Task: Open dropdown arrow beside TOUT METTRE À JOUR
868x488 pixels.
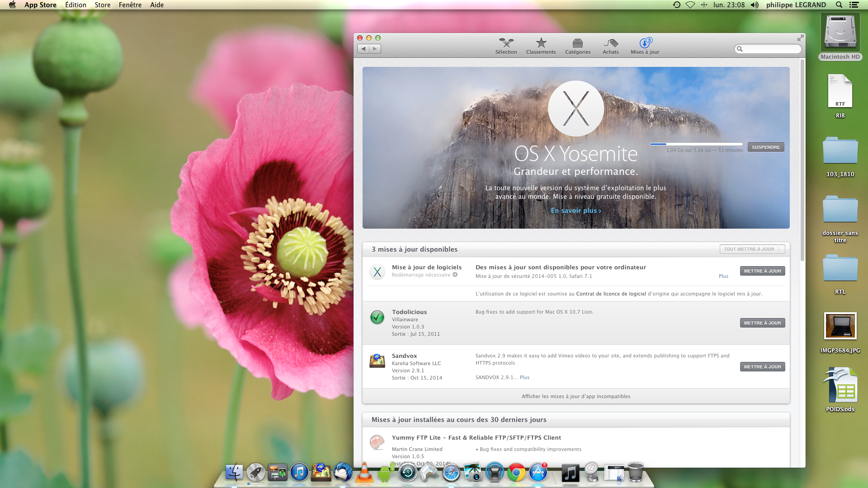Action: coord(782,249)
